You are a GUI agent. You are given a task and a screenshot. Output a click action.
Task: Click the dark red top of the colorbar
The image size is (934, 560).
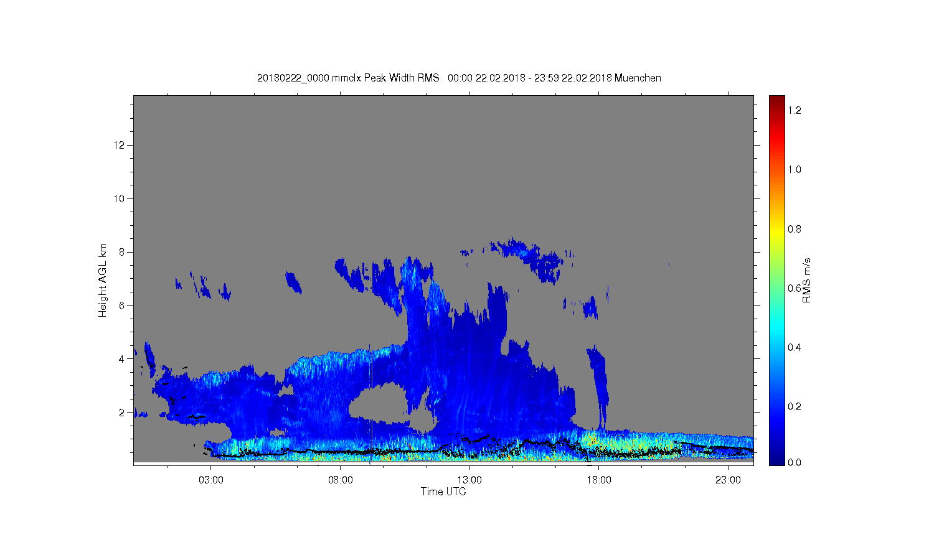click(776, 100)
